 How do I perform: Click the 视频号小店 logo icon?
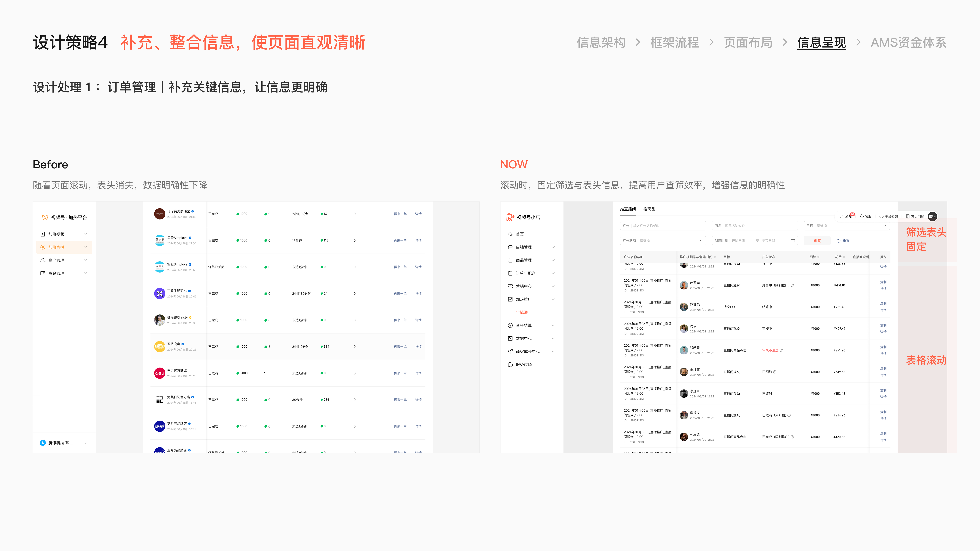[x=510, y=217]
